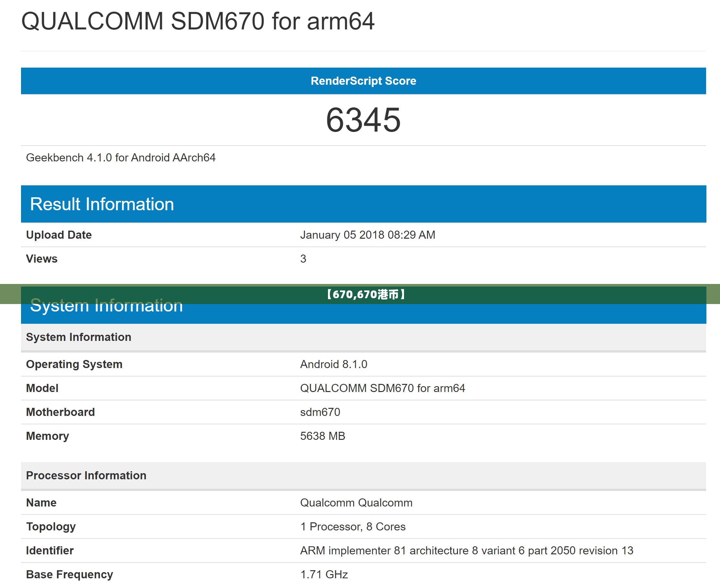Select the Views count value '3'
Screen dimensions: 720x588
tap(303, 259)
